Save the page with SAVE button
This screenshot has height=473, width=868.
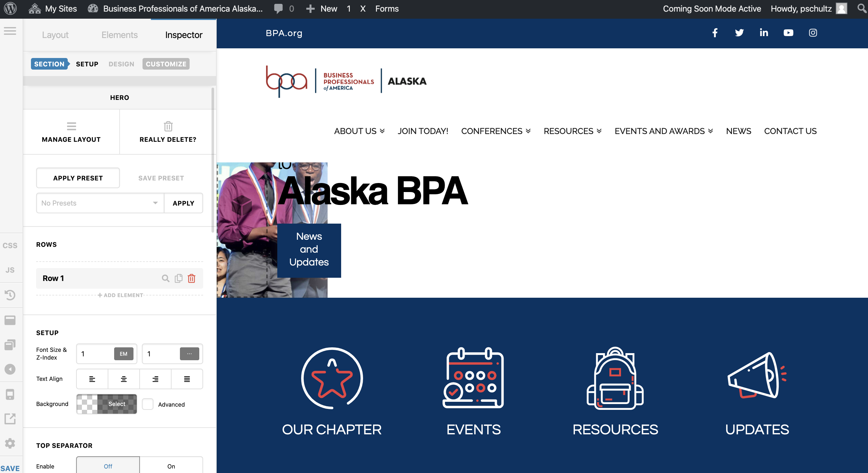(10, 468)
